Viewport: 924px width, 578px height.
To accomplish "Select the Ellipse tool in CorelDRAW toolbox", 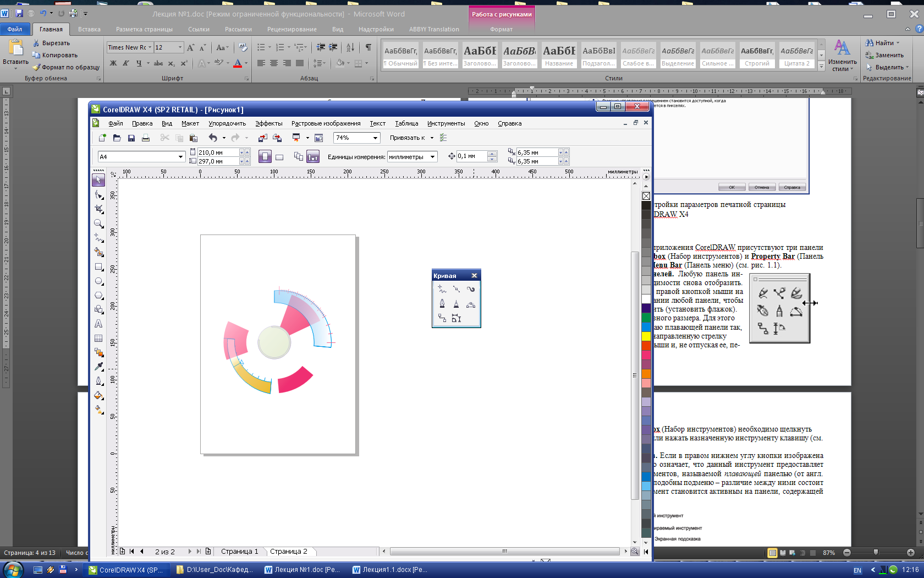I will tap(98, 281).
